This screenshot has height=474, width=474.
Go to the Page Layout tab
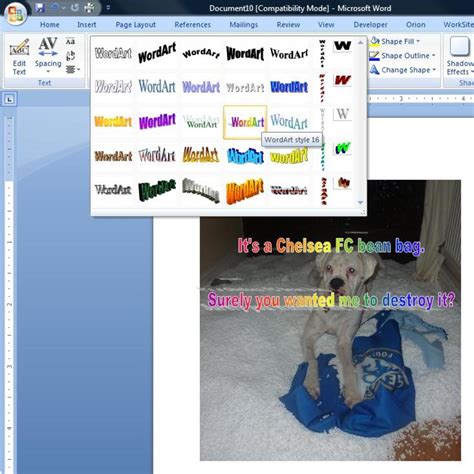[136, 25]
